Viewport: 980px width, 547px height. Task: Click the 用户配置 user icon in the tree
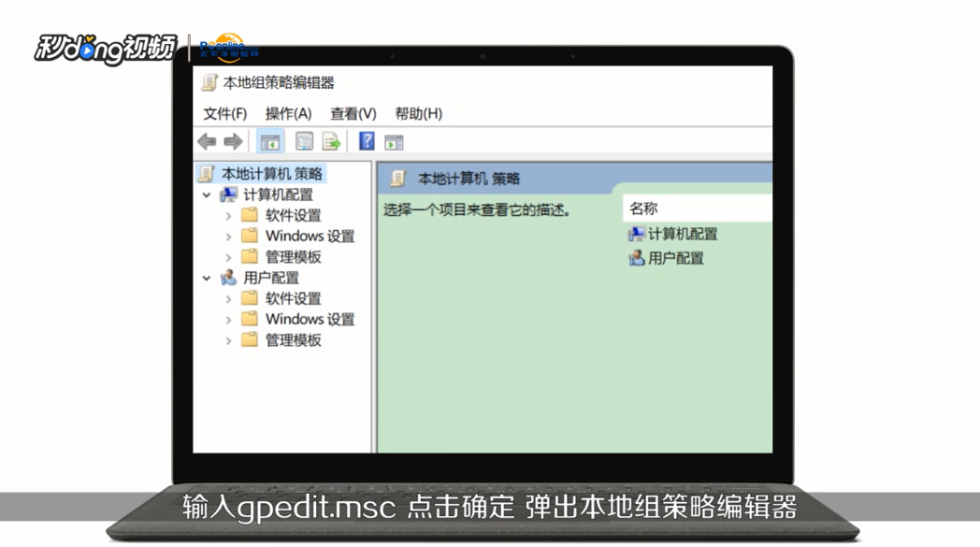coord(229,278)
